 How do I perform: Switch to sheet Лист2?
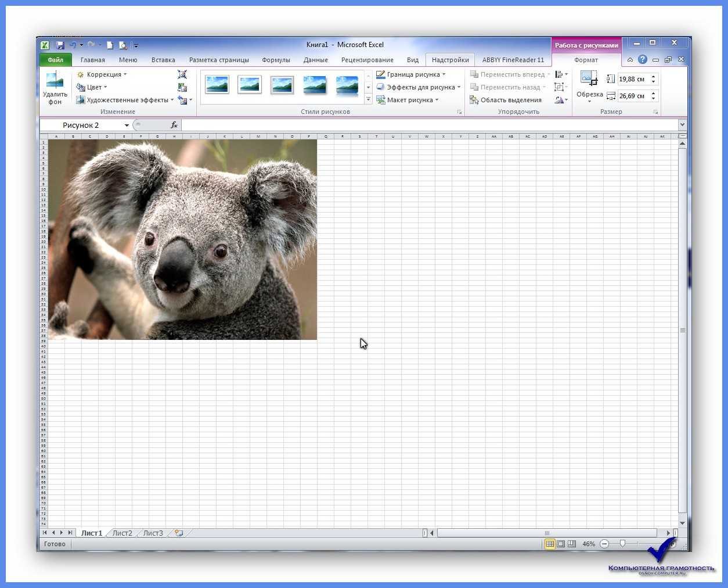click(122, 533)
